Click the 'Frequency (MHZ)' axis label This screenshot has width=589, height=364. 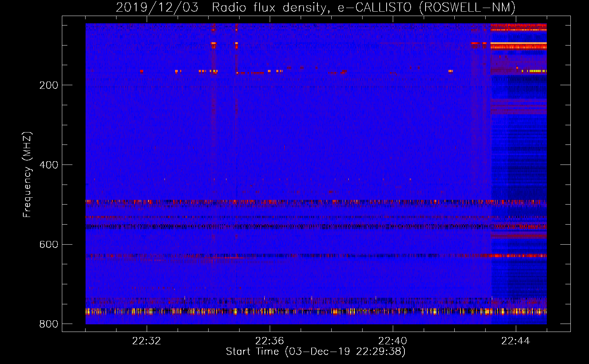27,174
